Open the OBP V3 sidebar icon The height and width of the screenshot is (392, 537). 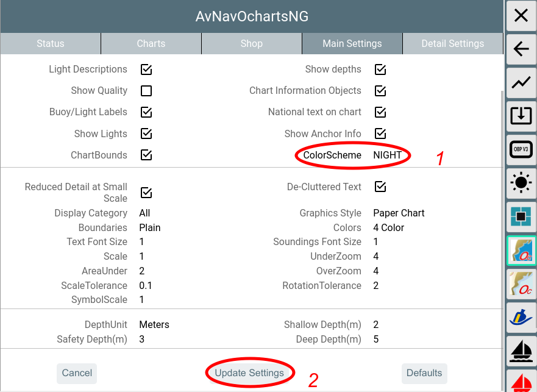pyautogui.click(x=521, y=149)
